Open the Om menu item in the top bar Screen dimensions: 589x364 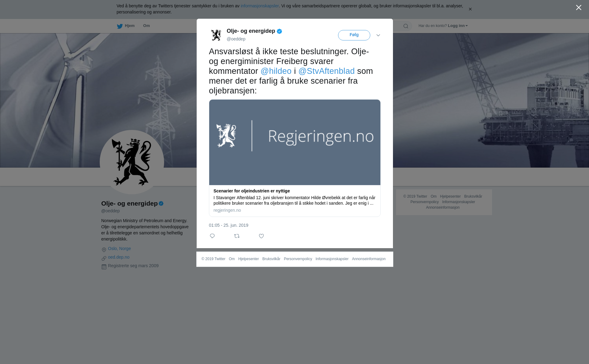(146, 26)
